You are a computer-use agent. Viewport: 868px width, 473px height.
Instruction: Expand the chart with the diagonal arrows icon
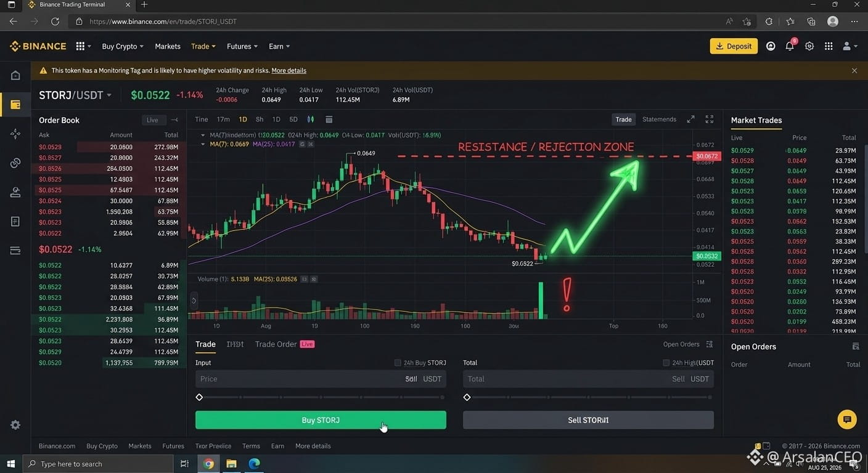pyautogui.click(x=691, y=119)
